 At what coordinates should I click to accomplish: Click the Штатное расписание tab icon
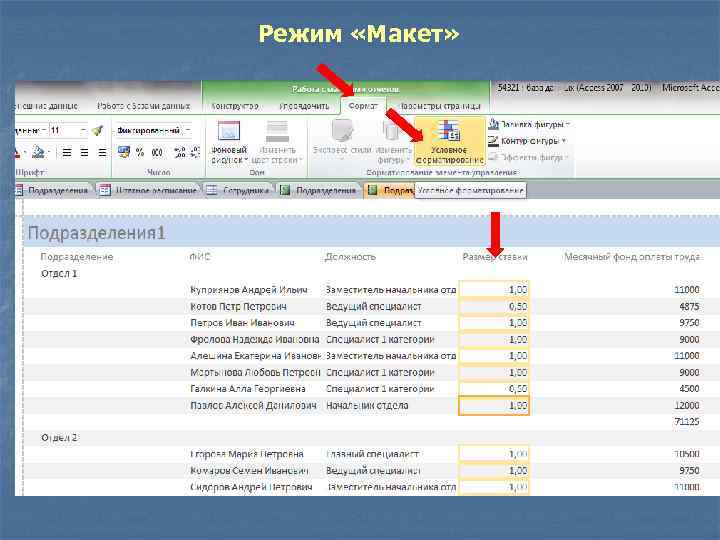(x=105, y=190)
